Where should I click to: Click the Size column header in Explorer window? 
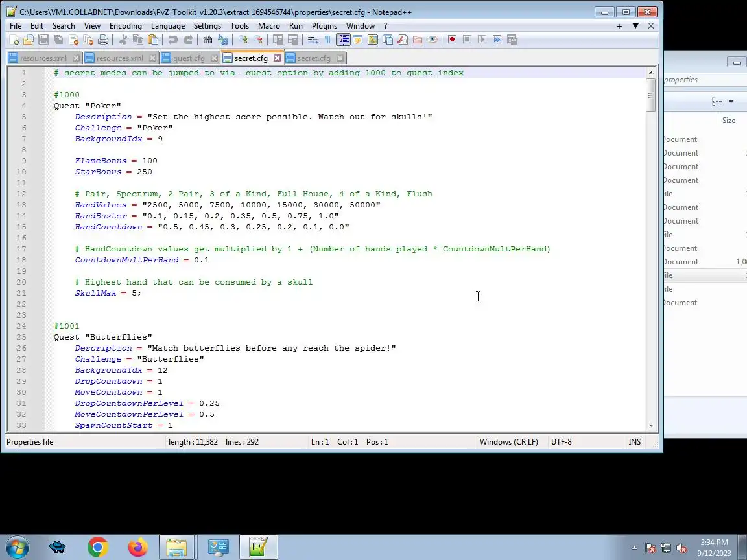729,121
